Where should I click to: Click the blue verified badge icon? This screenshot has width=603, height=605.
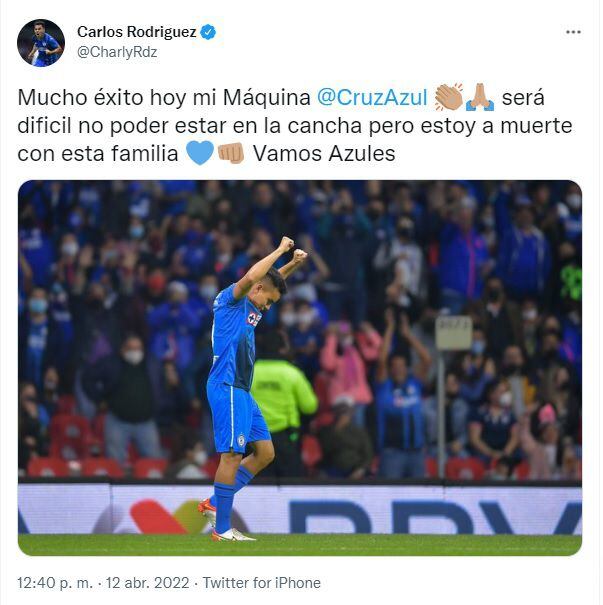coord(209,32)
